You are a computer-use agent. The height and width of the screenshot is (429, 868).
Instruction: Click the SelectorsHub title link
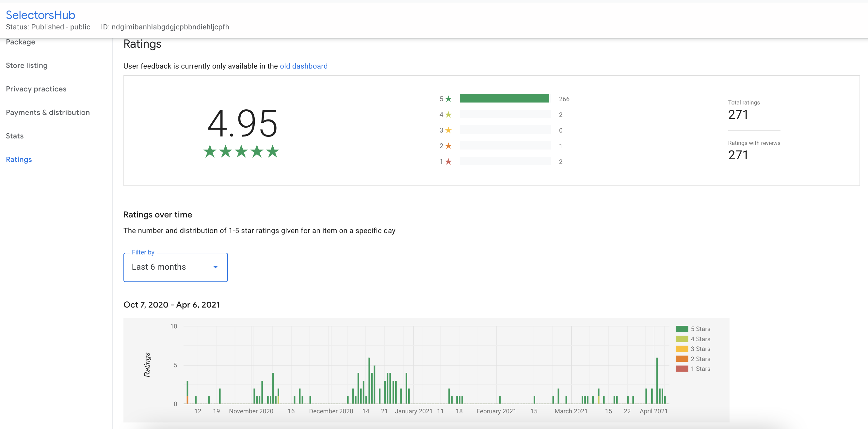[40, 15]
